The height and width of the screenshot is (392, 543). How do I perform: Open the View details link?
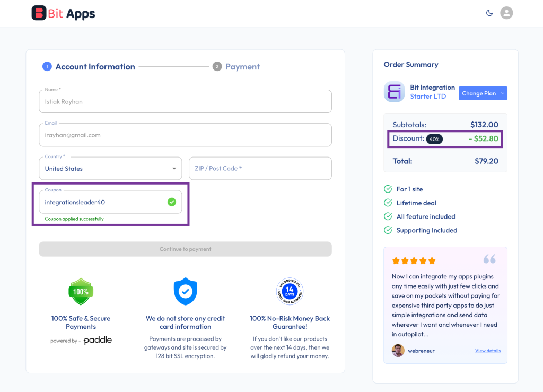[x=487, y=351]
